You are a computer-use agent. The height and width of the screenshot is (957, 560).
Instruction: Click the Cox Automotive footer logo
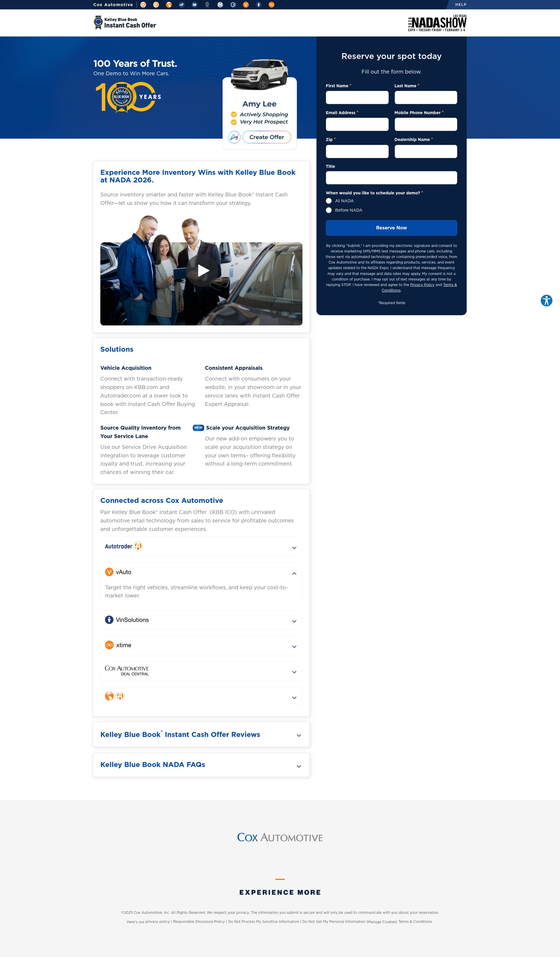click(280, 837)
